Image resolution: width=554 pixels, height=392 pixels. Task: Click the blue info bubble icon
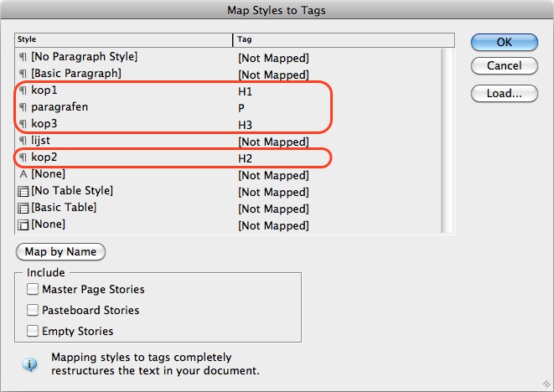pos(29,364)
